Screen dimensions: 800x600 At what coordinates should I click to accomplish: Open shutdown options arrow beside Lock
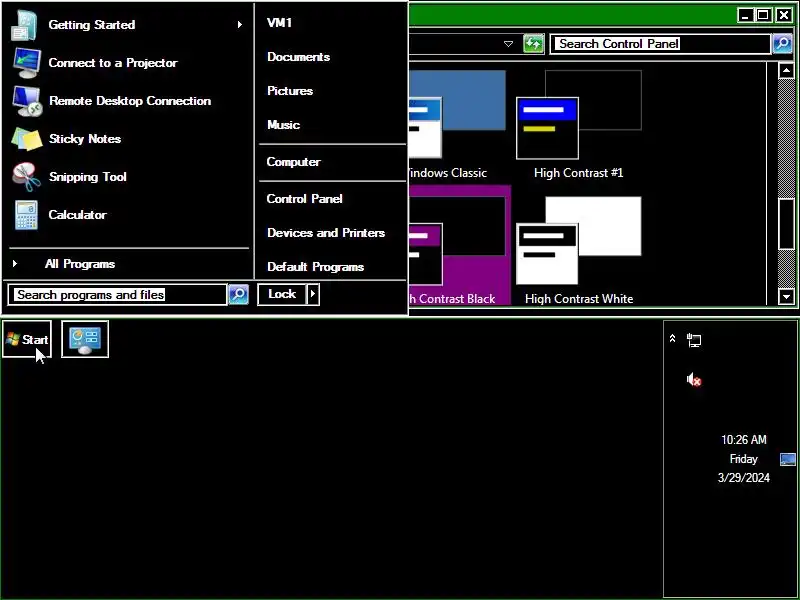click(313, 294)
